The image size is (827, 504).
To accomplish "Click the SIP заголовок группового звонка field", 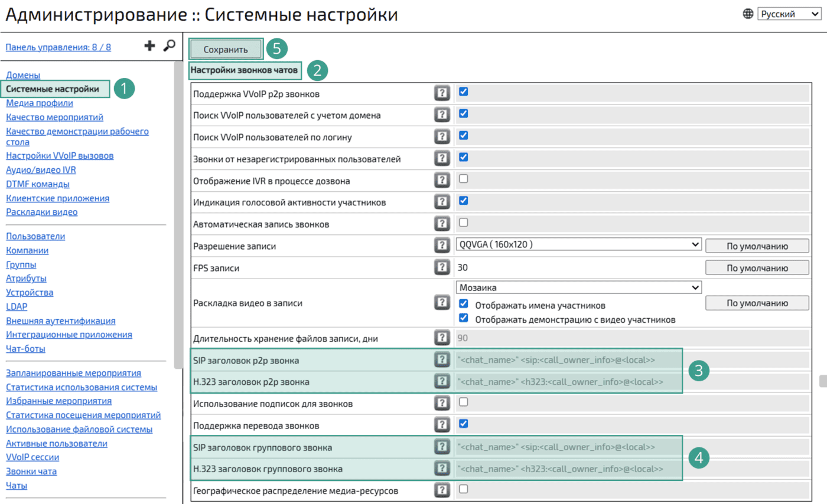I will [x=567, y=447].
